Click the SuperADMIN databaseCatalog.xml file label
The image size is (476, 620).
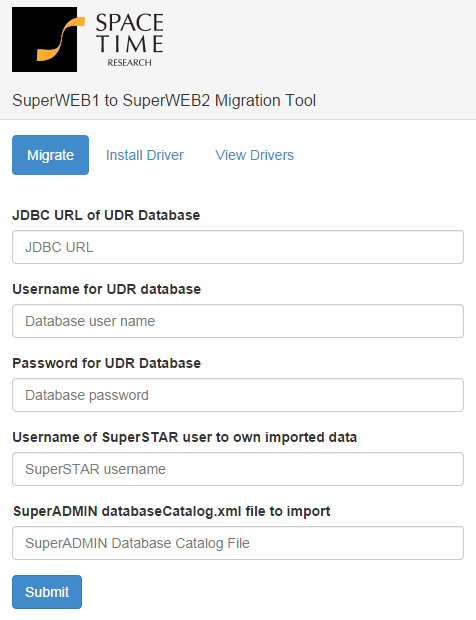tap(172, 511)
